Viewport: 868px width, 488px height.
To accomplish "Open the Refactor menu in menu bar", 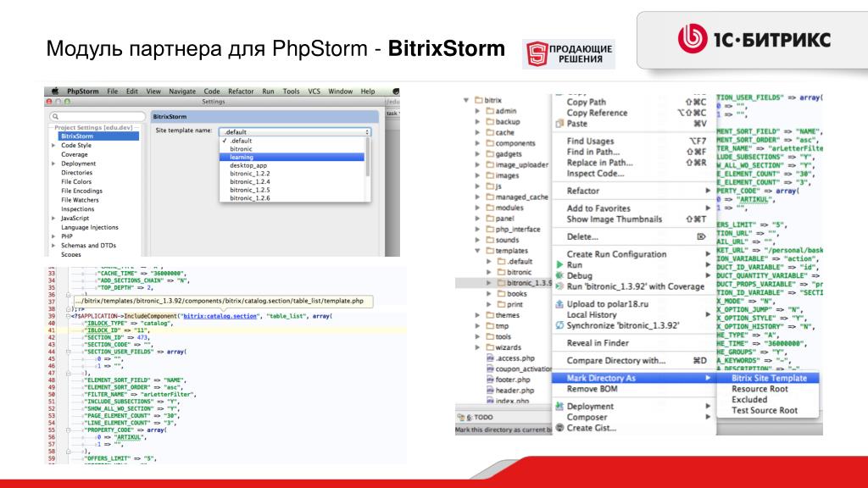I will pos(241,91).
